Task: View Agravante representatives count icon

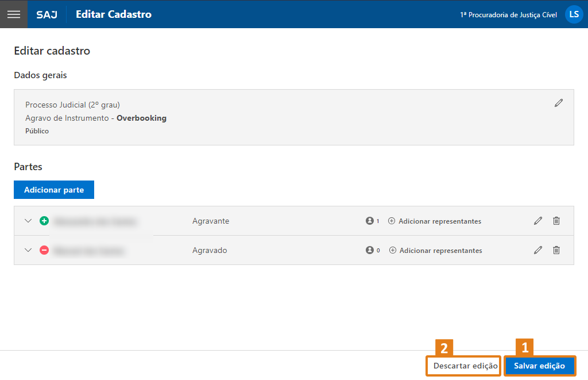Action: [x=370, y=221]
